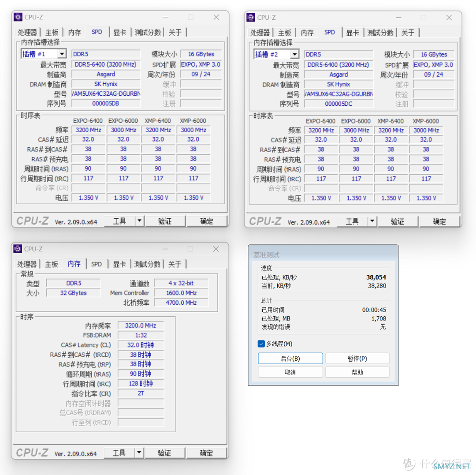Click 通道数 value 4 x 32-bit

click(181, 283)
